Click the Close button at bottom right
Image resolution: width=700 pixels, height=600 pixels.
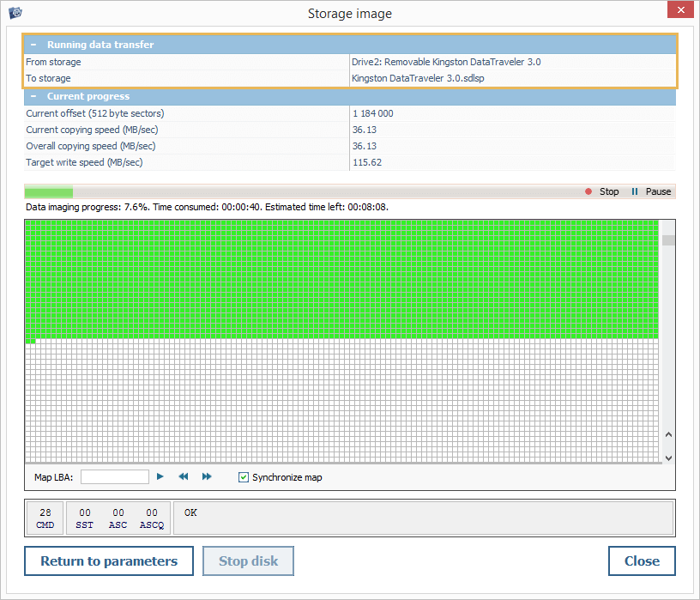pos(642,561)
